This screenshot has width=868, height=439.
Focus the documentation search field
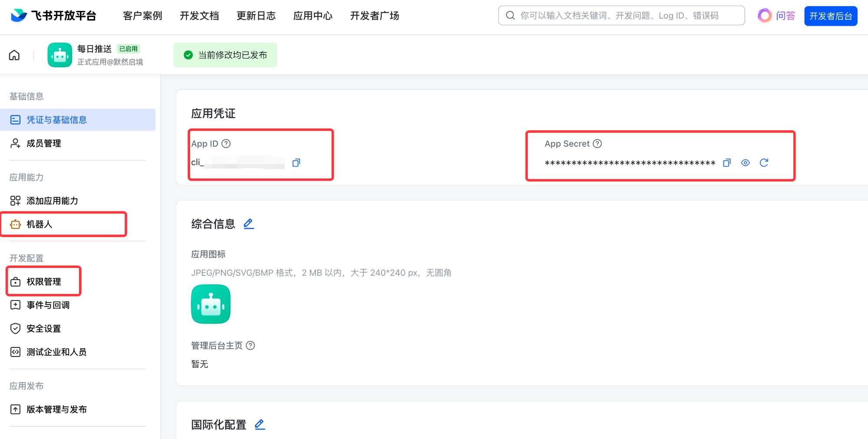(621, 16)
